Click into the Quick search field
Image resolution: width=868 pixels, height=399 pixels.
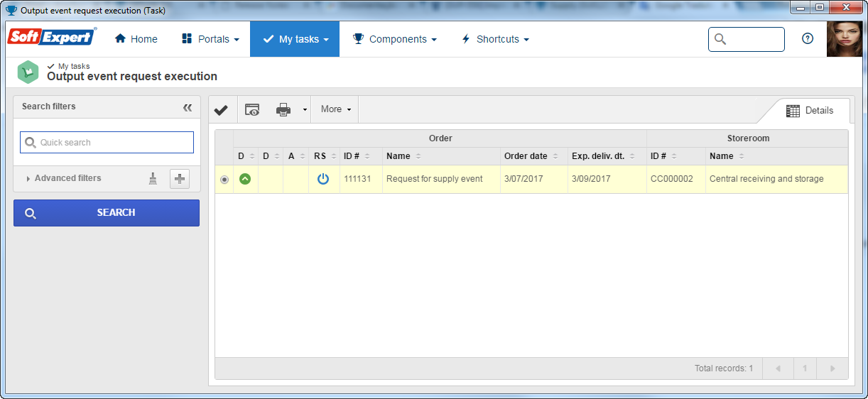point(107,143)
